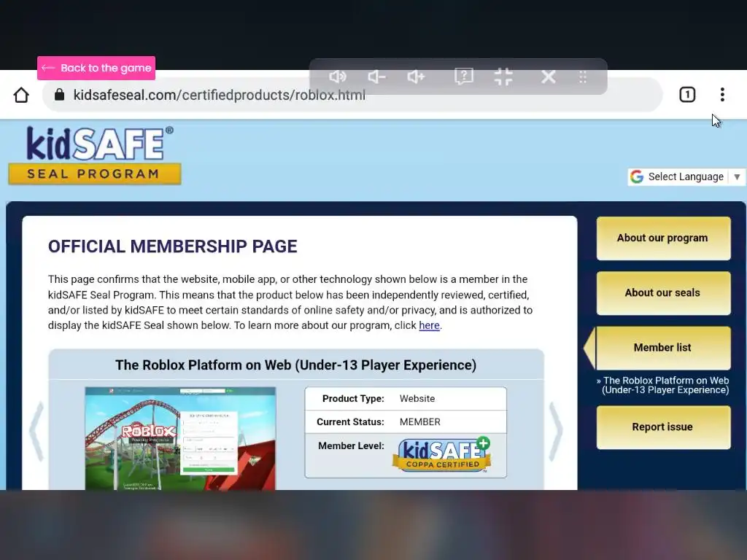The width and height of the screenshot is (747, 560).
Task: Click the Roblox Platform on Web card title
Action: click(x=296, y=365)
